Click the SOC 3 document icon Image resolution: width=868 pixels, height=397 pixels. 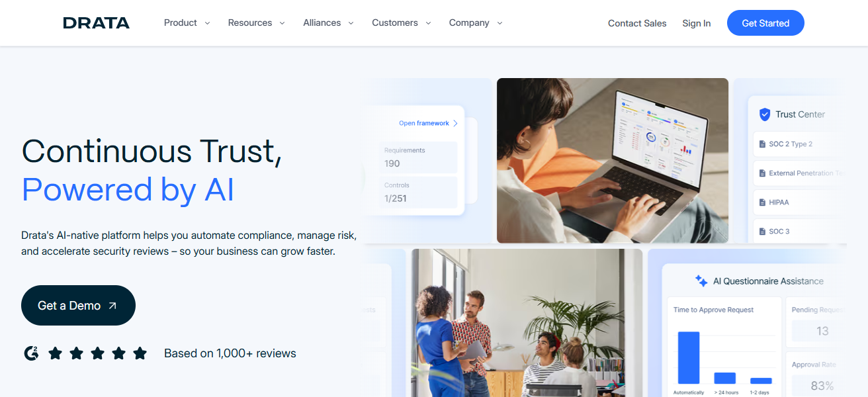tap(761, 232)
